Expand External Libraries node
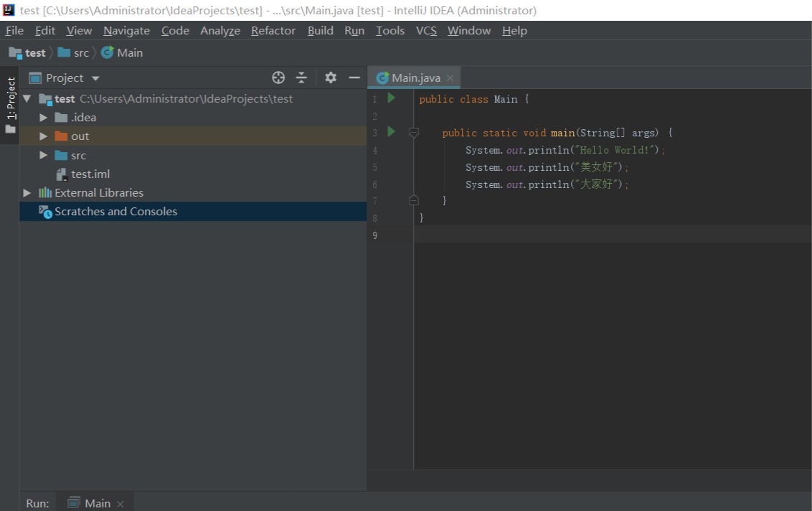This screenshot has width=812, height=511. point(27,192)
